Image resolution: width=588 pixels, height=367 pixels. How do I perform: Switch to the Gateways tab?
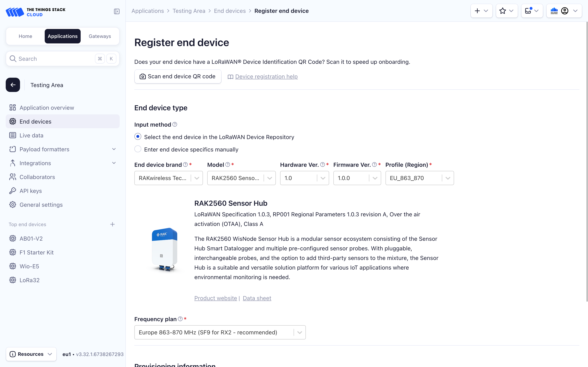(100, 36)
